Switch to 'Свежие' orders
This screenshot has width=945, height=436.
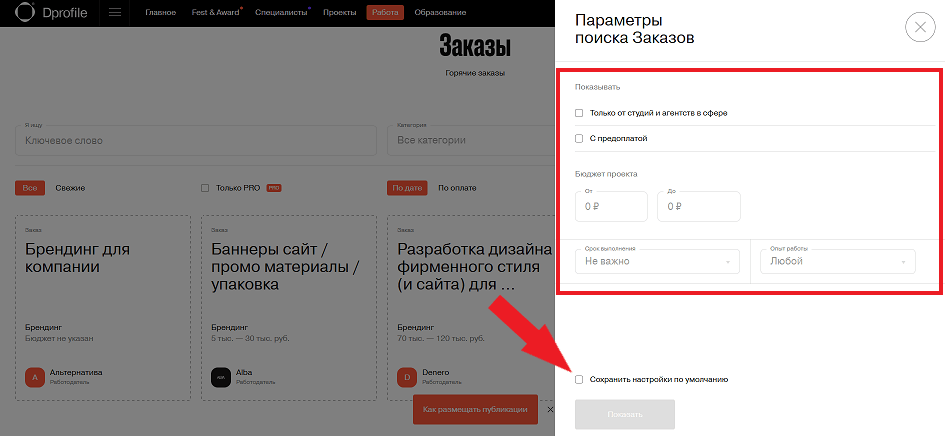point(71,188)
